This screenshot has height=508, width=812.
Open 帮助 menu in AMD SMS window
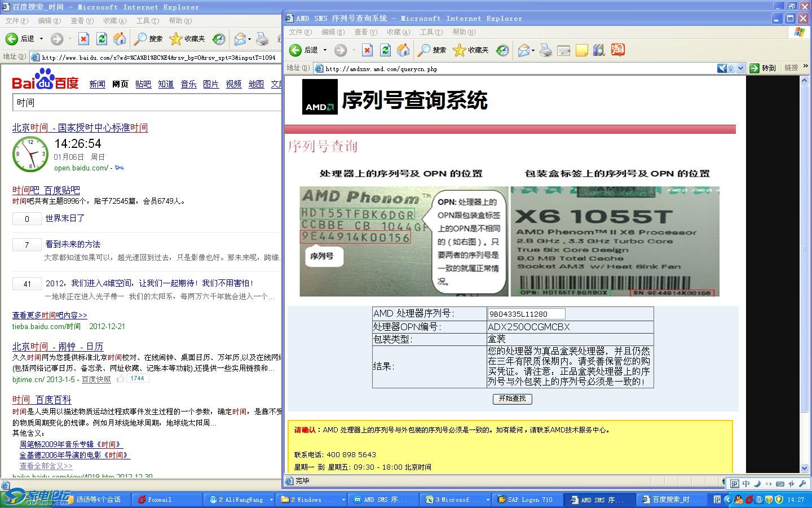click(464, 32)
